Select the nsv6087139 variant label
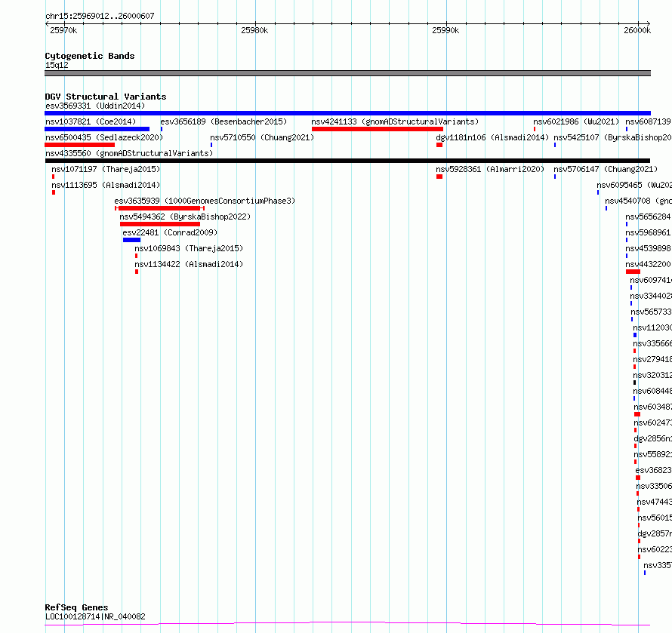 coord(648,121)
